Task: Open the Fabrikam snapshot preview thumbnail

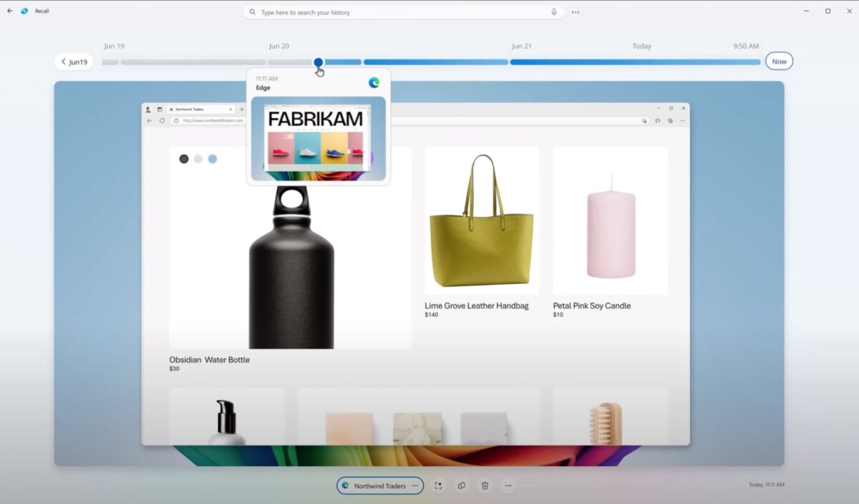Action: pyautogui.click(x=319, y=138)
